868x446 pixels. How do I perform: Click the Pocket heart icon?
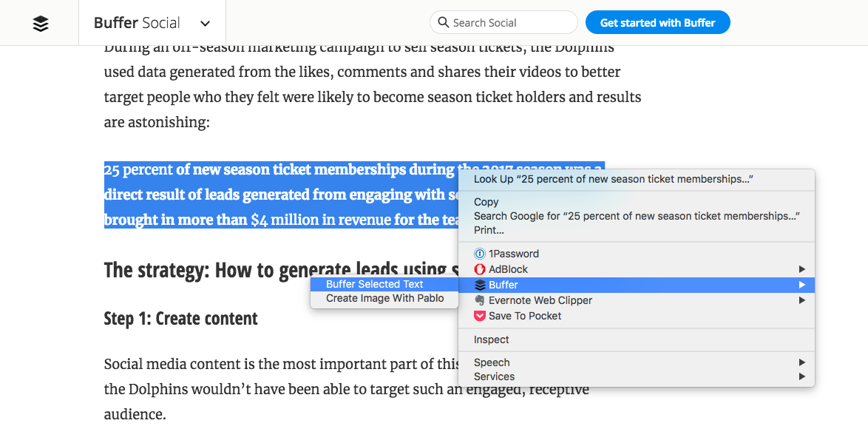480,316
